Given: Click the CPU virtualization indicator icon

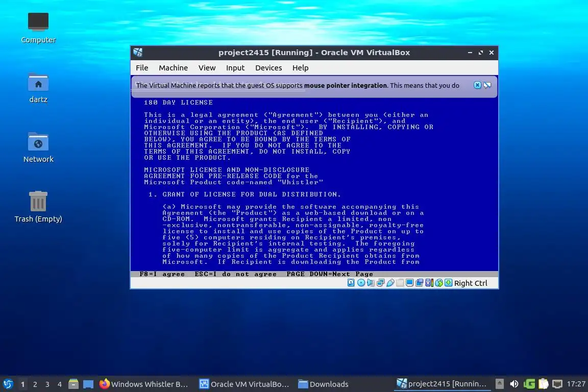Looking at the screenshot, I should pos(429,283).
